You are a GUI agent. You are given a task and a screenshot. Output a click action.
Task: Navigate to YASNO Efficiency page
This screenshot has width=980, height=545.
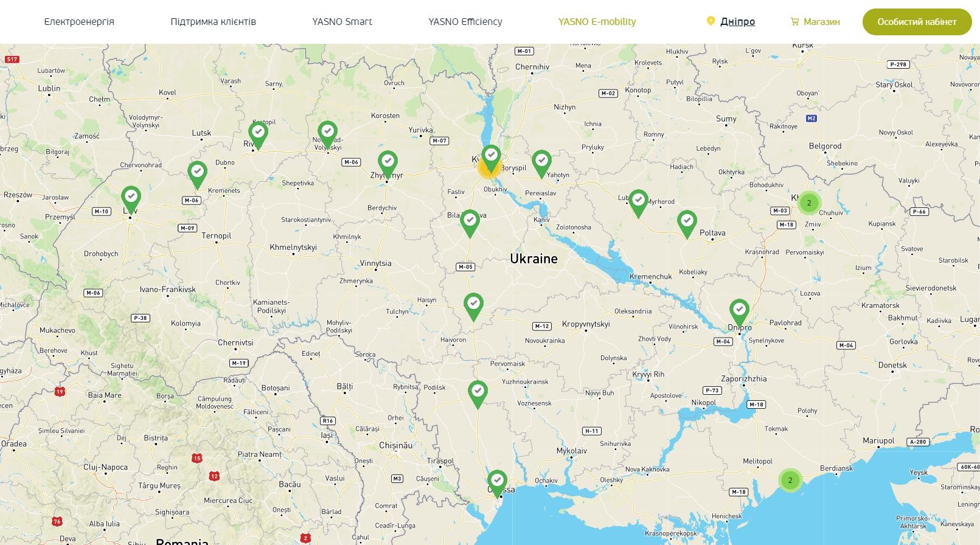[x=465, y=22]
